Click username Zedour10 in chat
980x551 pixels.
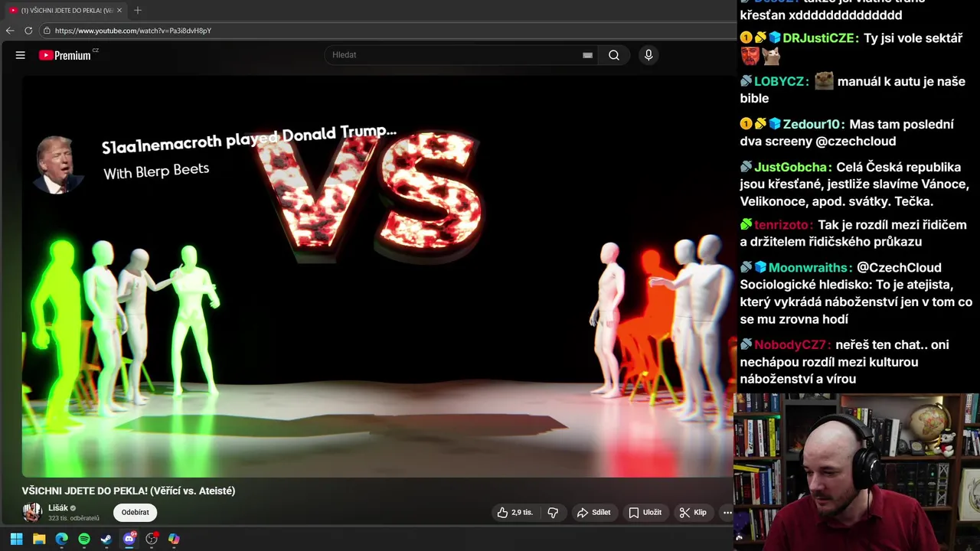[812, 124]
